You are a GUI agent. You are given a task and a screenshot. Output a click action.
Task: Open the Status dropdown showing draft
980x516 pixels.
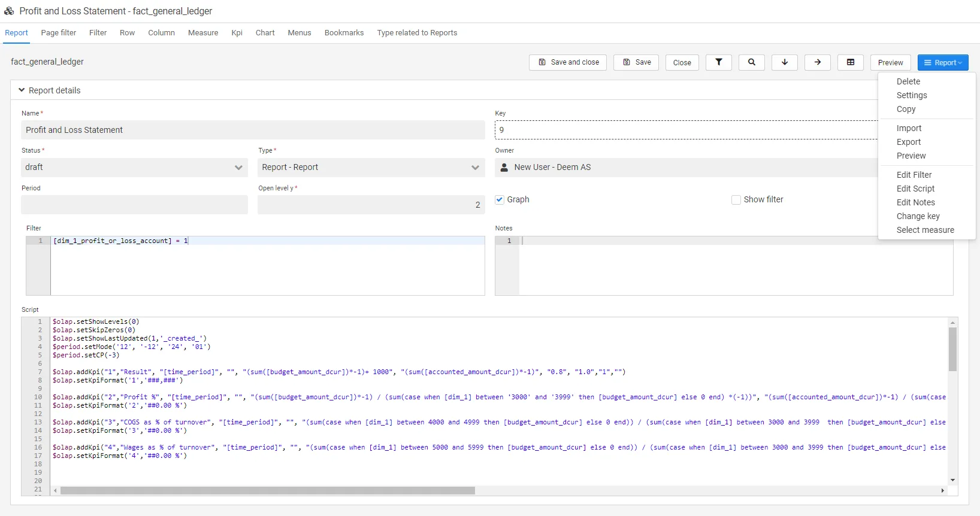(134, 168)
